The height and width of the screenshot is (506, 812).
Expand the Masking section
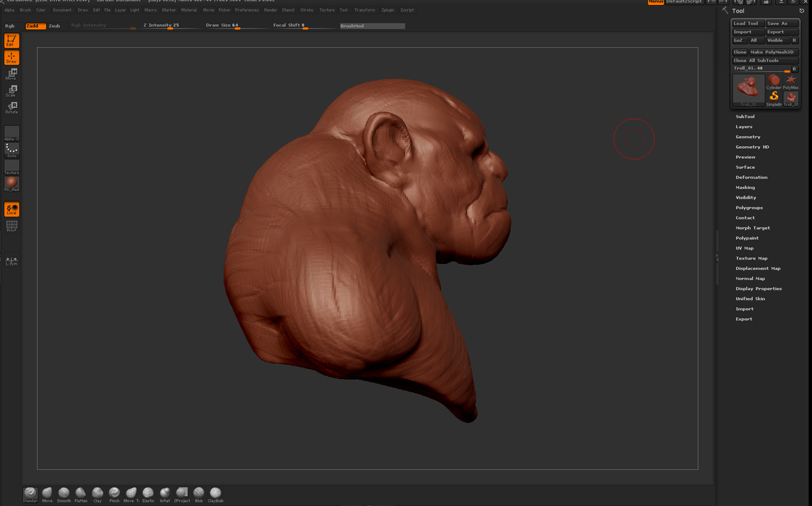click(x=745, y=188)
